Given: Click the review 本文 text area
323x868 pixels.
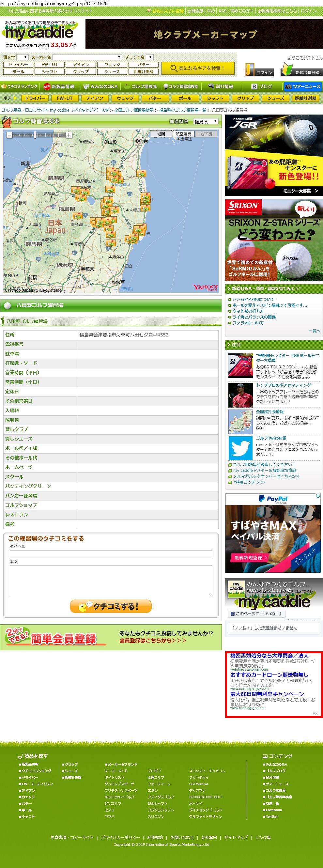Looking at the screenshot, I should pos(111,581).
